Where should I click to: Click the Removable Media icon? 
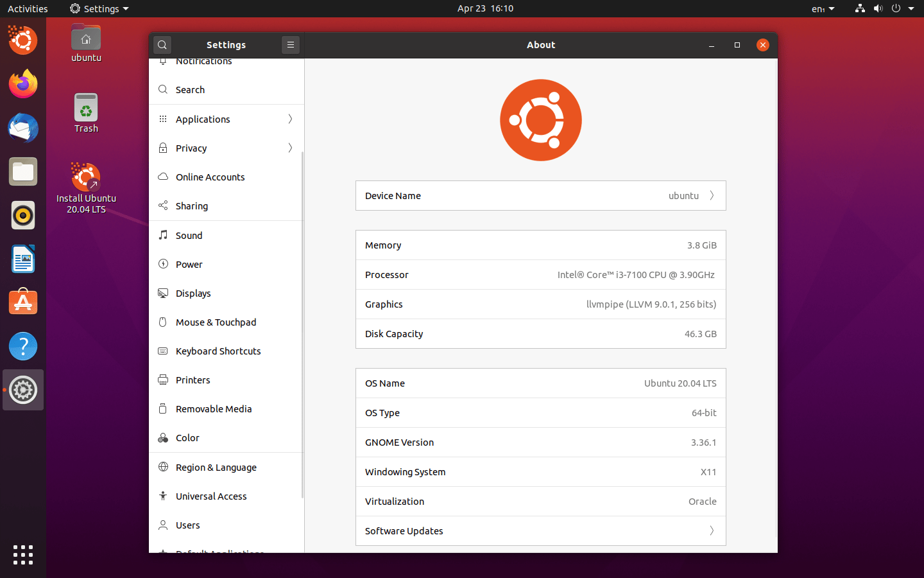(163, 408)
